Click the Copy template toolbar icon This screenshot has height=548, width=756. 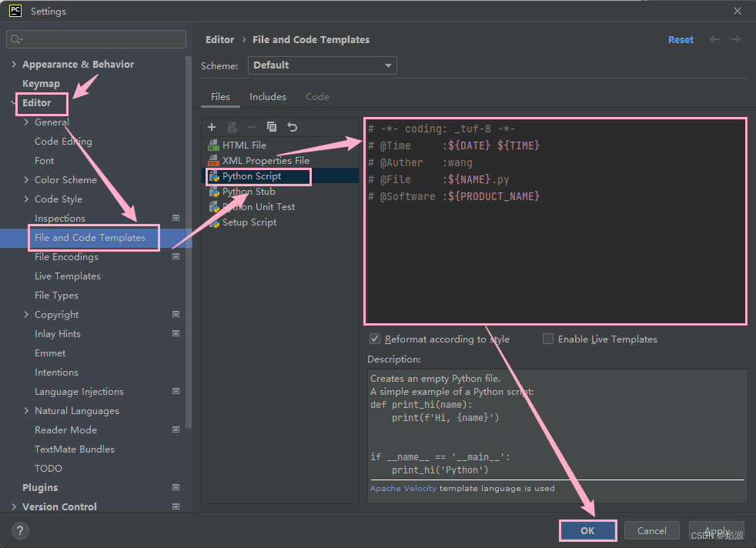click(x=272, y=126)
